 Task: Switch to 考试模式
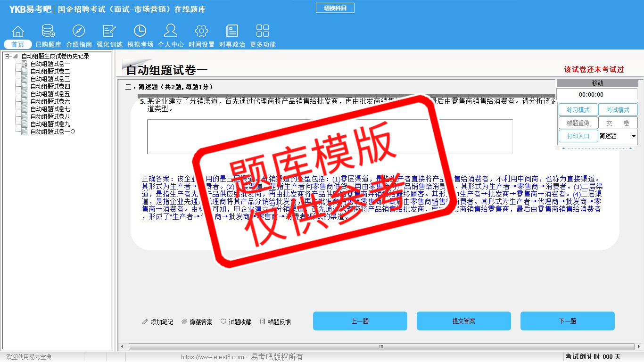tap(618, 110)
